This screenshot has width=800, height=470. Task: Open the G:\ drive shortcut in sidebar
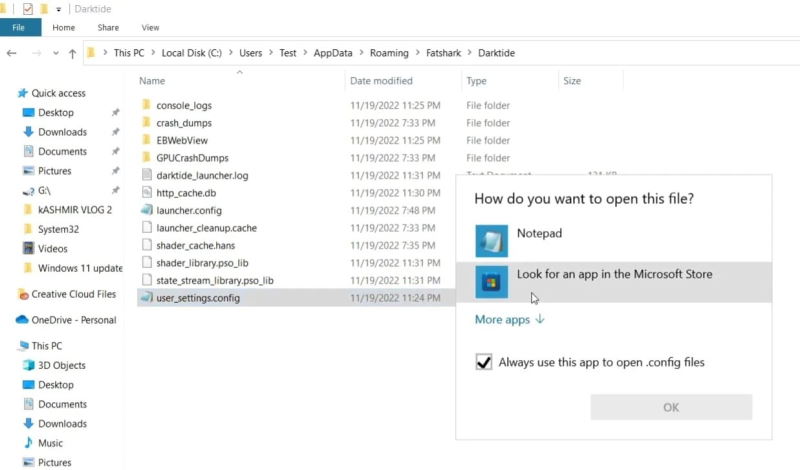coord(44,190)
